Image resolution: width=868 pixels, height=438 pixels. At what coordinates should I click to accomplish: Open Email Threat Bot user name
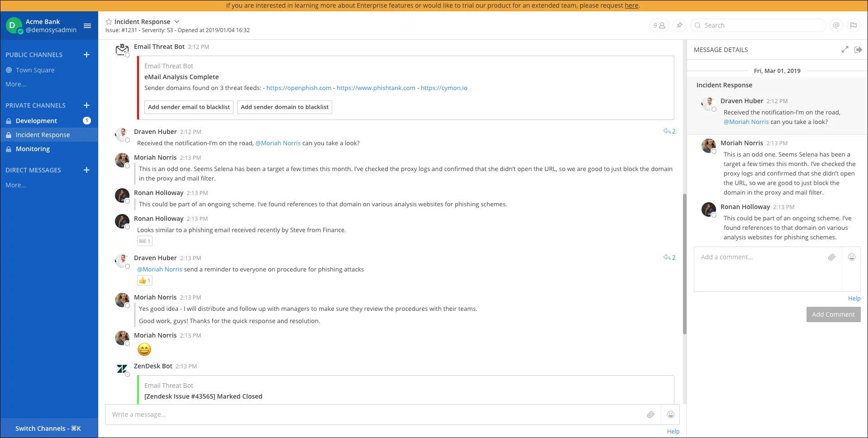pos(159,47)
